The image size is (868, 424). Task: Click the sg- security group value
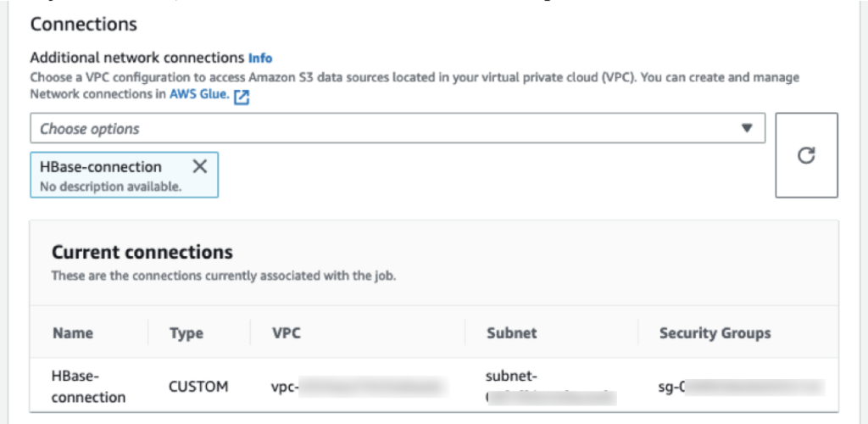click(739, 387)
